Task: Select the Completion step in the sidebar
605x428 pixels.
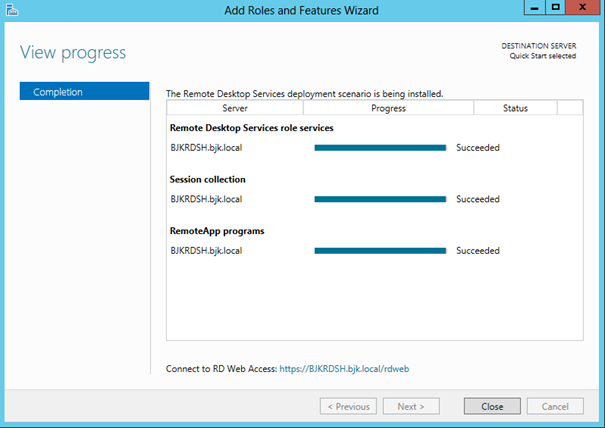Action: click(84, 92)
